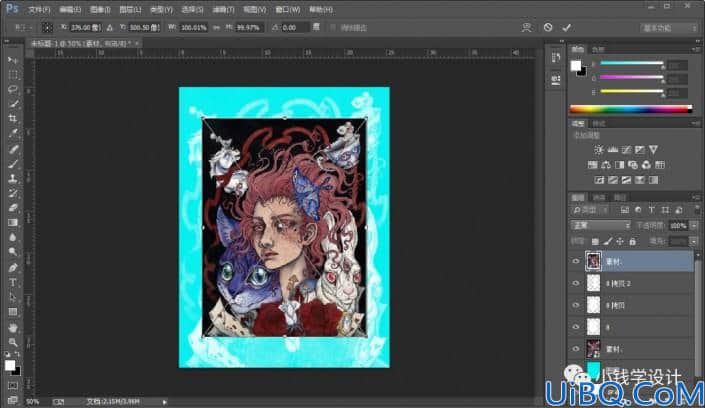Open the File (F) menu
705x408 pixels.
tap(39, 9)
